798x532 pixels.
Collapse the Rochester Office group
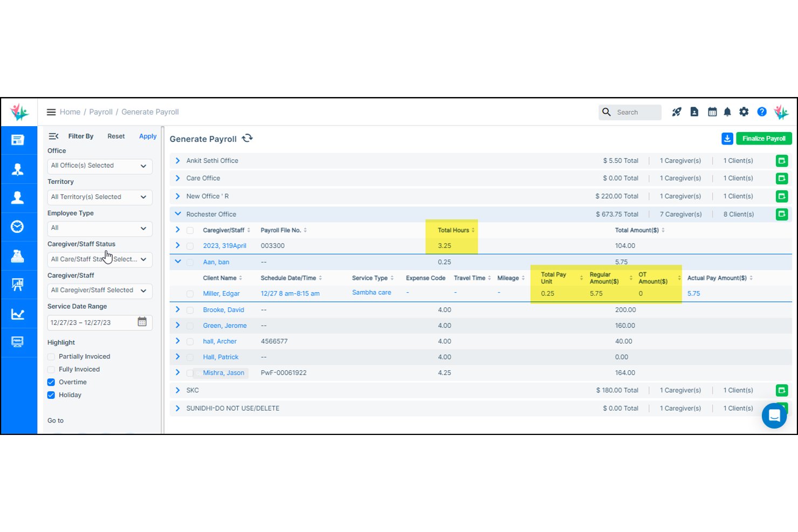[178, 214]
